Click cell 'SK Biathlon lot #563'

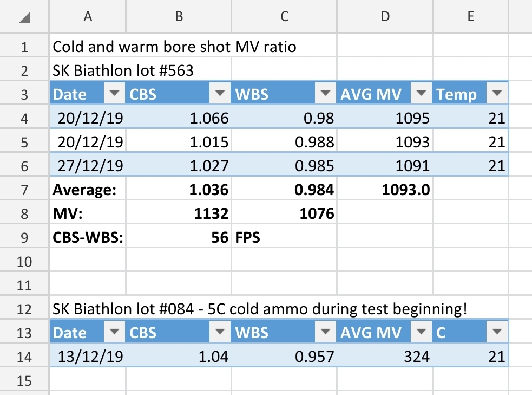(123, 70)
